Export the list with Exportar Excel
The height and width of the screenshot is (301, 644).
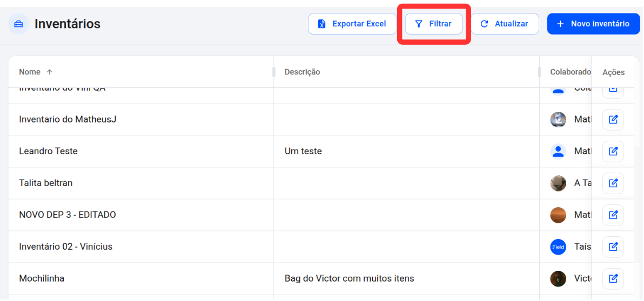[352, 24]
